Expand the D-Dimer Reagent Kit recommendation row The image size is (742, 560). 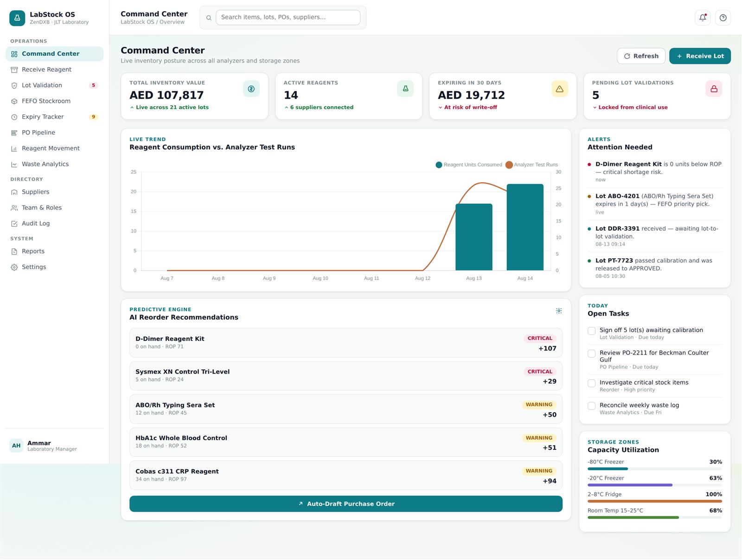point(346,343)
